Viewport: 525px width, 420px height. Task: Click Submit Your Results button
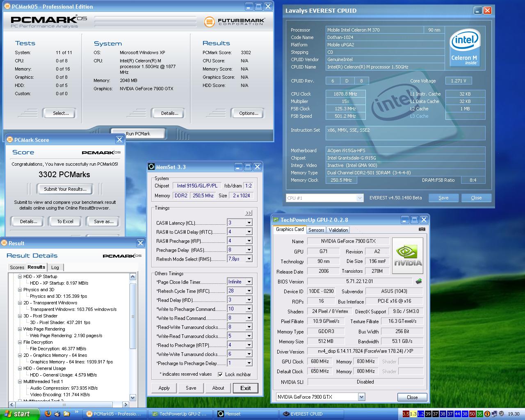tap(65, 189)
